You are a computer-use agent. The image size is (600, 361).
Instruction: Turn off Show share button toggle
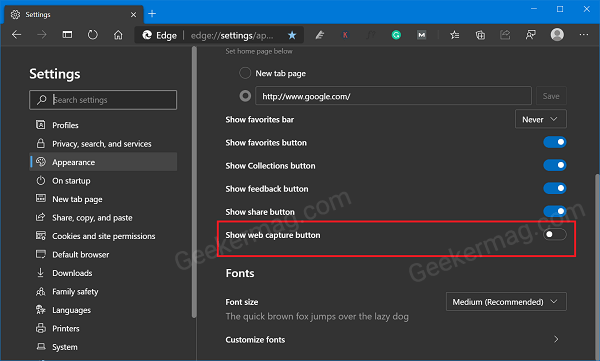pyautogui.click(x=554, y=211)
